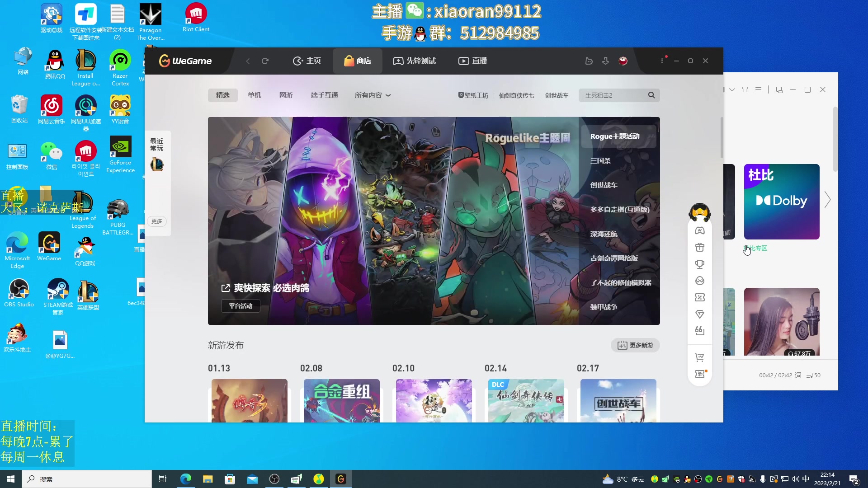868x488 pixels.
Task: Open the playlist queue showing 50
Action: point(813,375)
